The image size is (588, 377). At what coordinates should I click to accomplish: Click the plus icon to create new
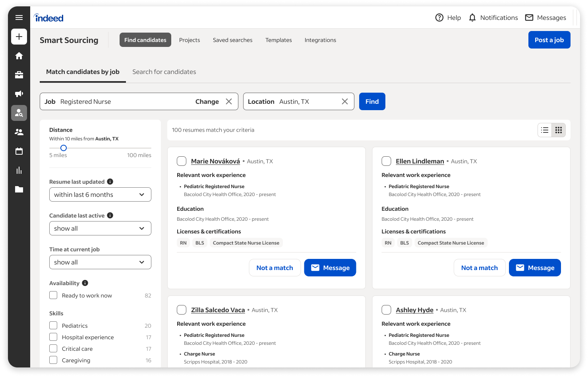(19, 37)
